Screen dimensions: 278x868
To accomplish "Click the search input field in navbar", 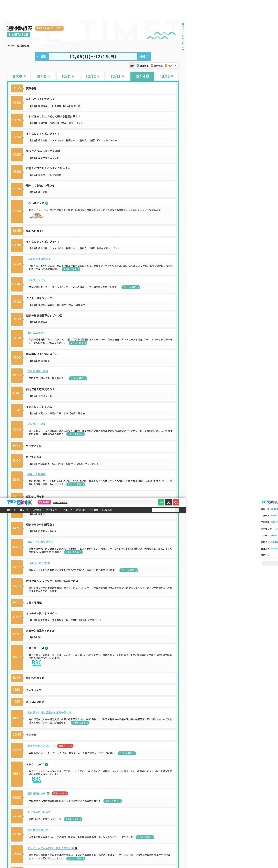I will (x=163, y=510).
